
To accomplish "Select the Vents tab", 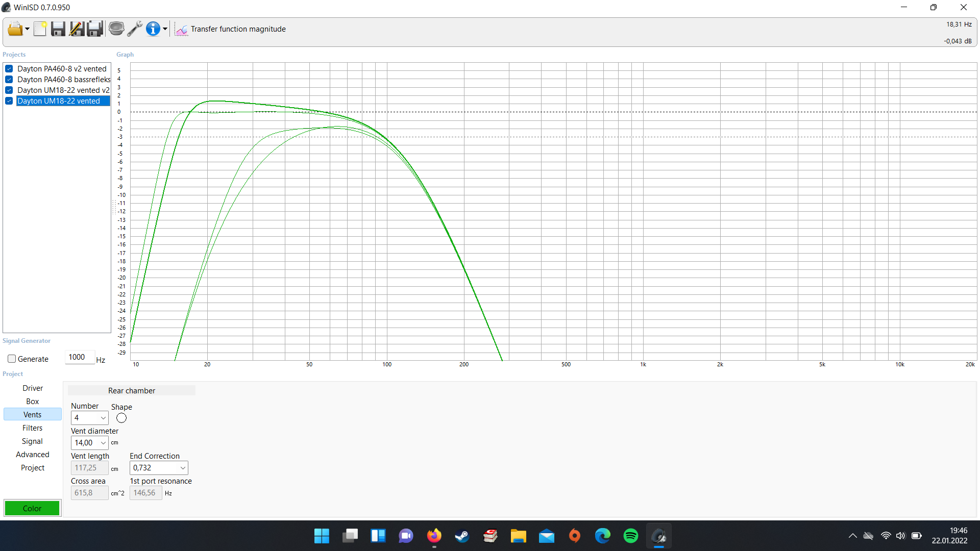I will (33, 415).
